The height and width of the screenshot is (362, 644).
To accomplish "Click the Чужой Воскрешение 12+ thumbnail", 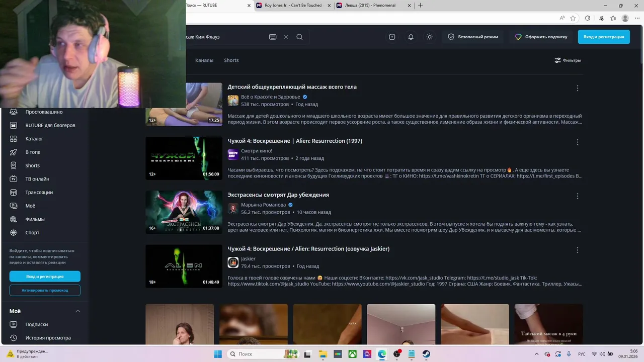I will pyautogui.click(x=184, y=158).
